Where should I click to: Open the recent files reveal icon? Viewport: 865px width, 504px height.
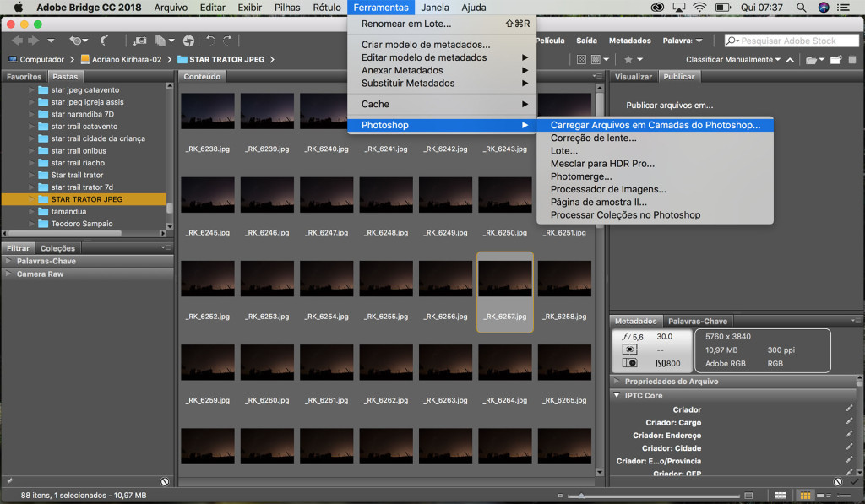point(78,41)
